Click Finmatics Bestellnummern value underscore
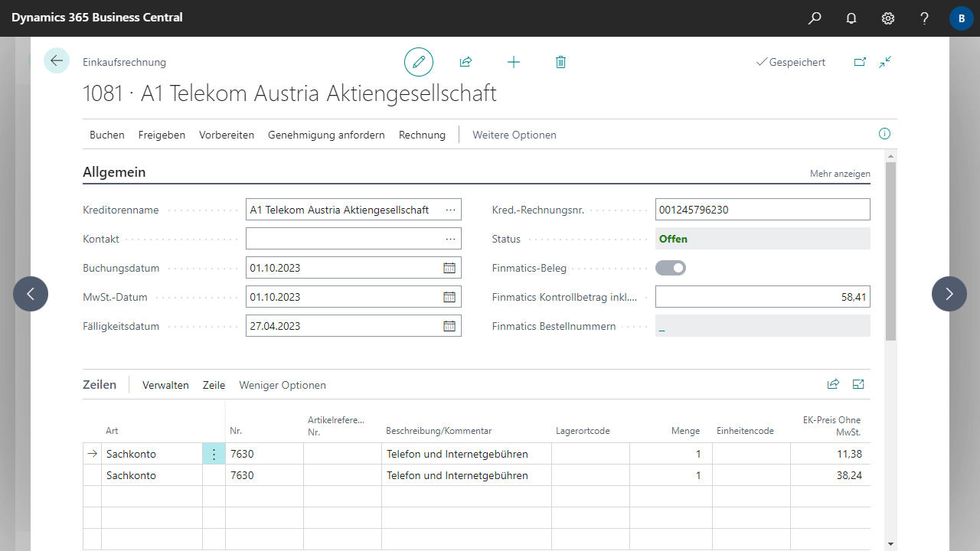The width and height of the screenshot is (980, 551). 662,327
